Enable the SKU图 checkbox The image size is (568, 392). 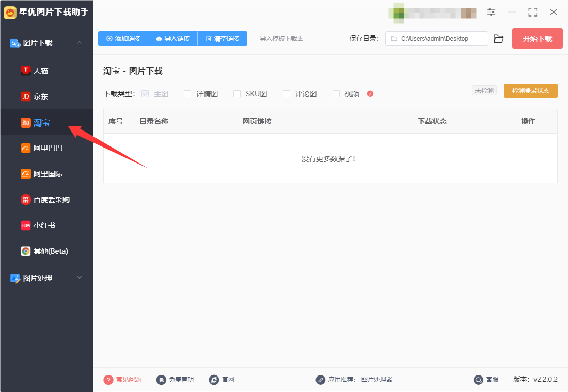pyautogui.click(x=237, y=94)
